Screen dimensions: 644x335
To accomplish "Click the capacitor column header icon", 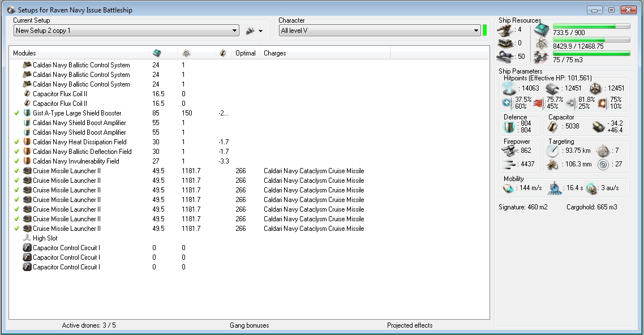I will tap(223, 53).
